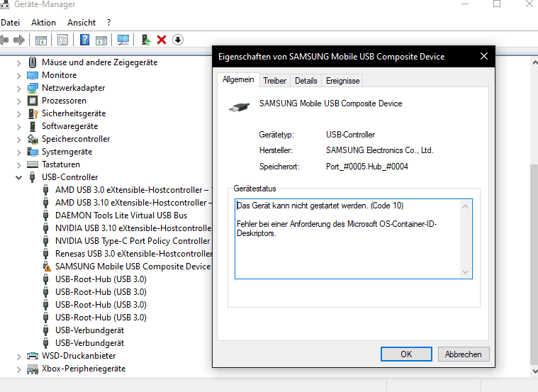Click the Systemgeräte icon
Viewport: 538px width, 392px height.
(x=33, y=152)
